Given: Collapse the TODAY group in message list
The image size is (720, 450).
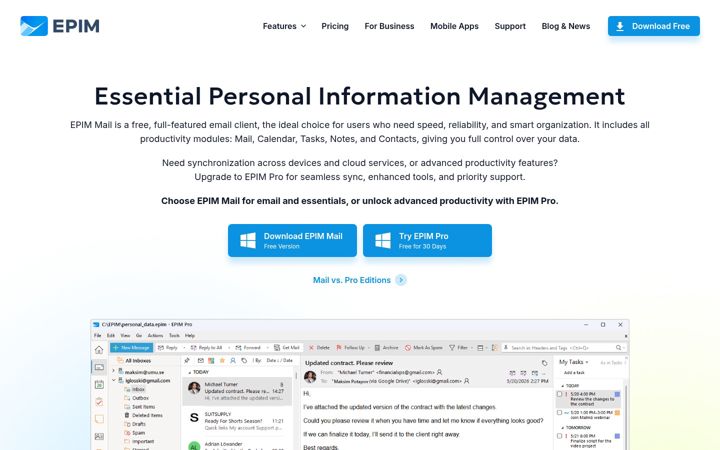Looking at the screenshot, I should click(x=190, y=372).
